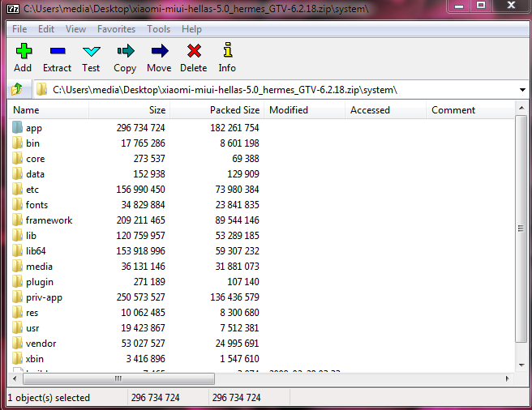Click the blue Extract toolbar icon
Viewport: 532px width, 410px height.
coord(57,51)
